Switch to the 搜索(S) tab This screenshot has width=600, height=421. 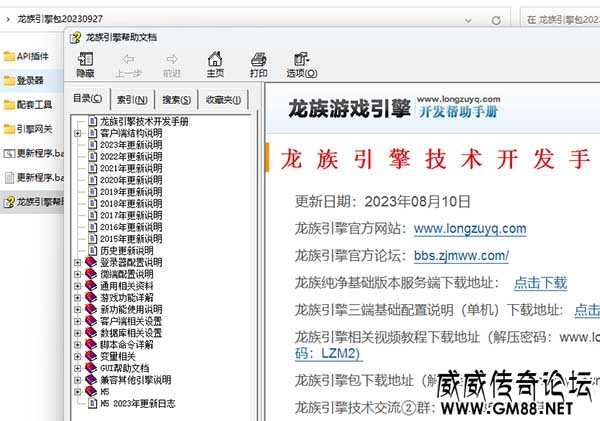pyautogui.click(x=176, y=100)
